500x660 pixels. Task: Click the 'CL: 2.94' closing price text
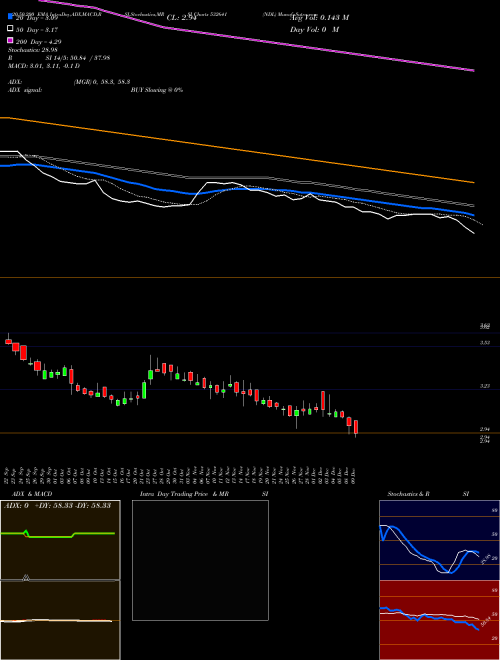tap(182, 18)
